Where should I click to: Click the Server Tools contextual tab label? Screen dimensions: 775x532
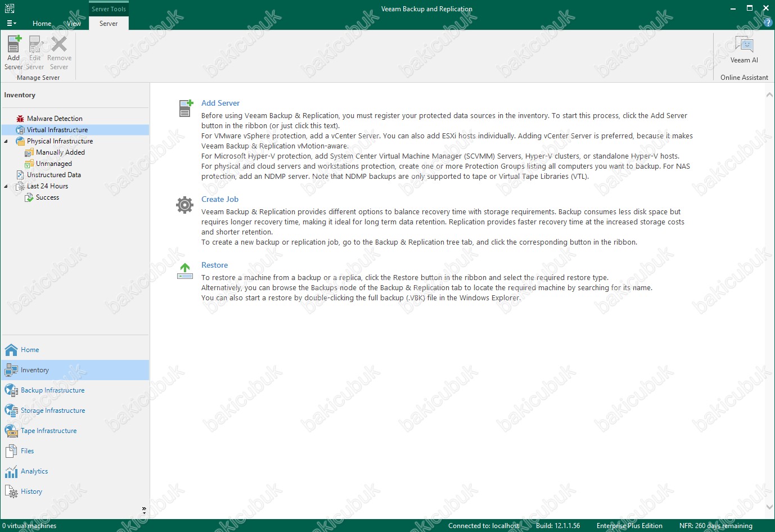tap(109, 9)
